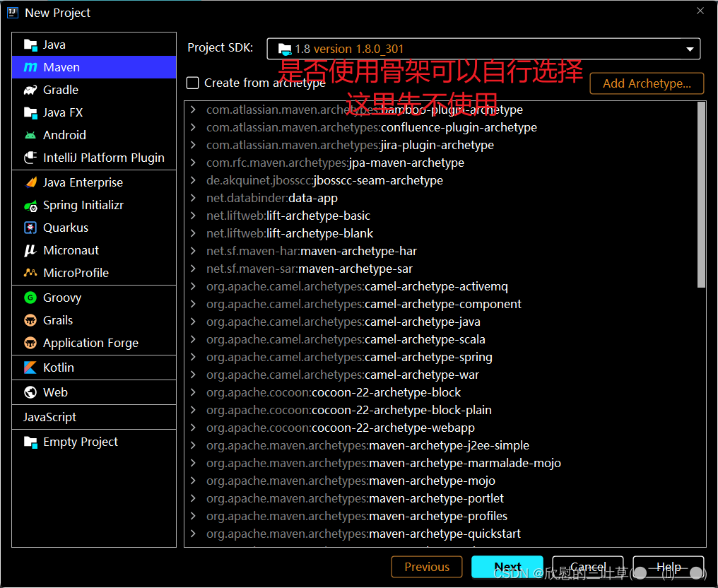718x588 pixels.
Task: Click the Java Enterprise icon
Action: coord(30,182)
